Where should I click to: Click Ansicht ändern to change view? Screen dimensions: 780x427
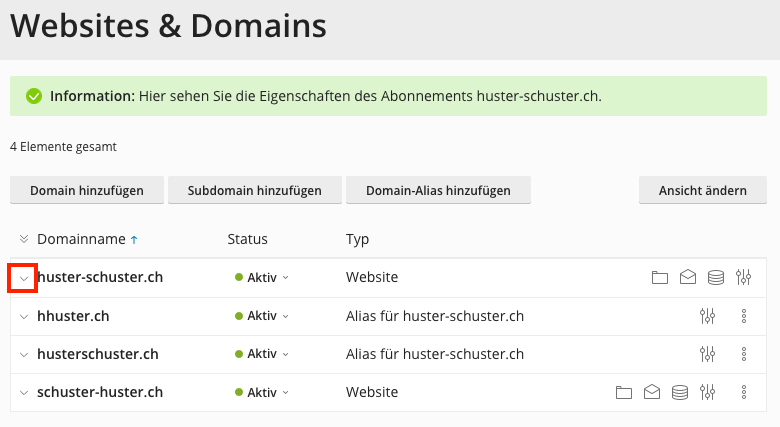(702, 191)
